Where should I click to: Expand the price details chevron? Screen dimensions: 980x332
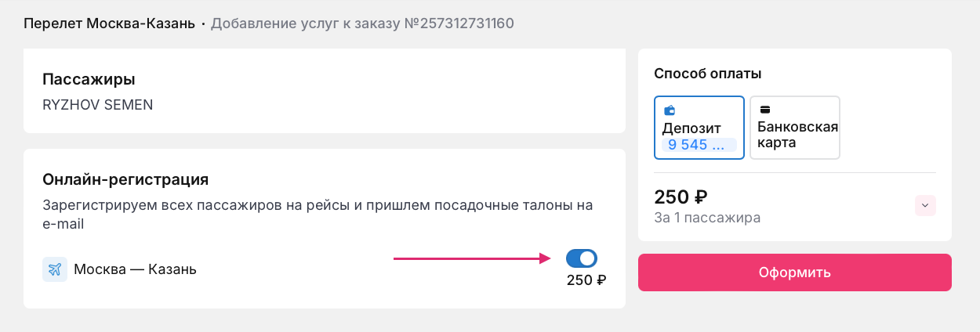[925, 205]
